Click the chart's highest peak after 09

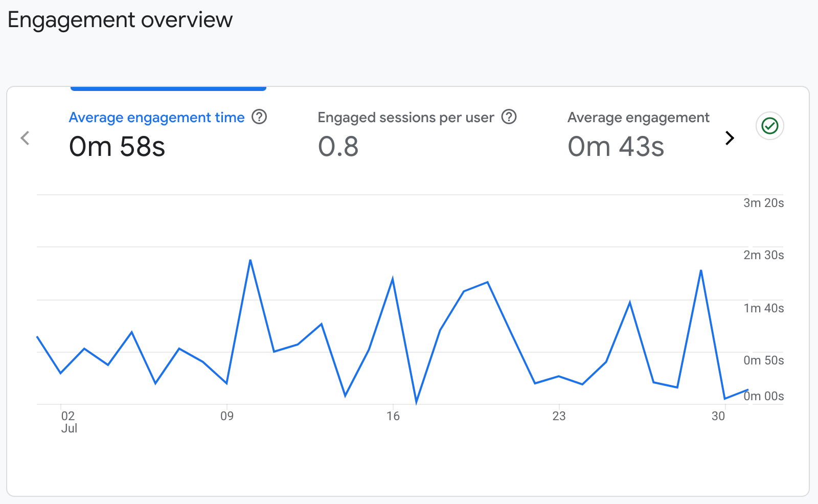[x=250, y=261]
